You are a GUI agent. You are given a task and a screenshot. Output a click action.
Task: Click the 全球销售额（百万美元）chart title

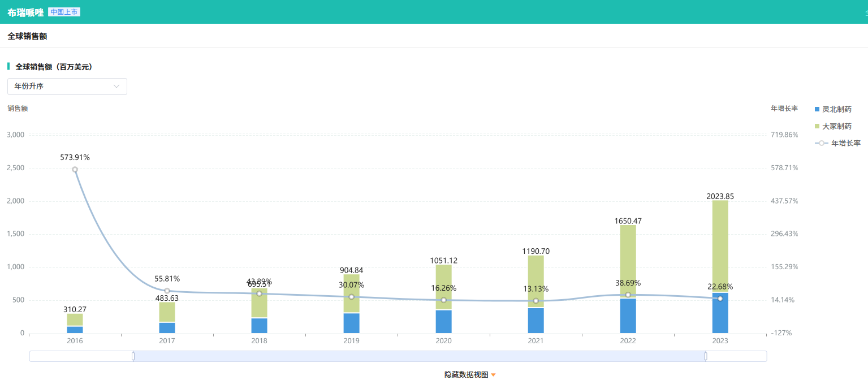tap(54, 67)
